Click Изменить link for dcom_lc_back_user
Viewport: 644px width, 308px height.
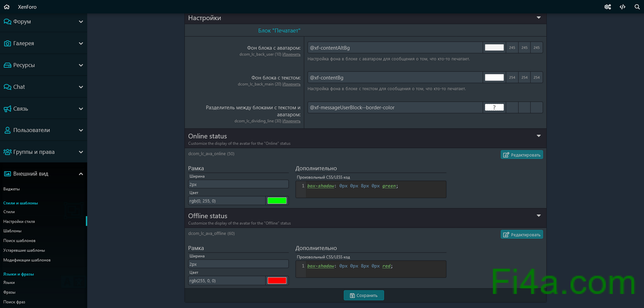(x=291, y=54)
